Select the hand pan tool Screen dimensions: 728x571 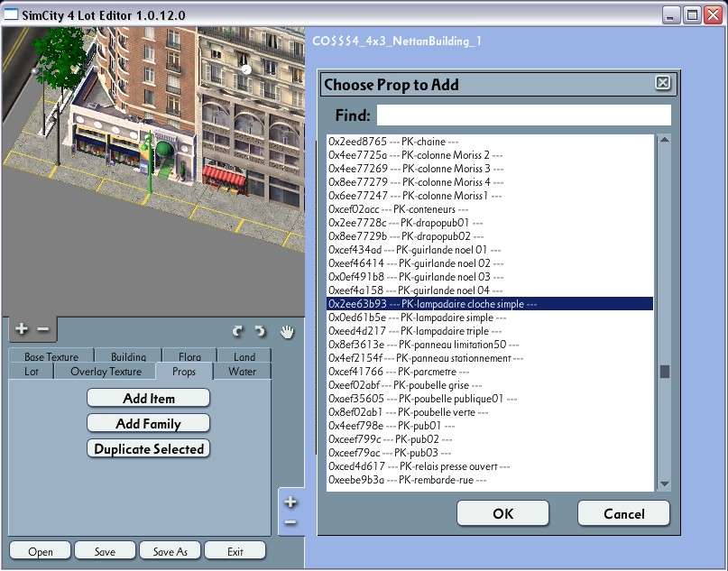(x=288, y=331)
